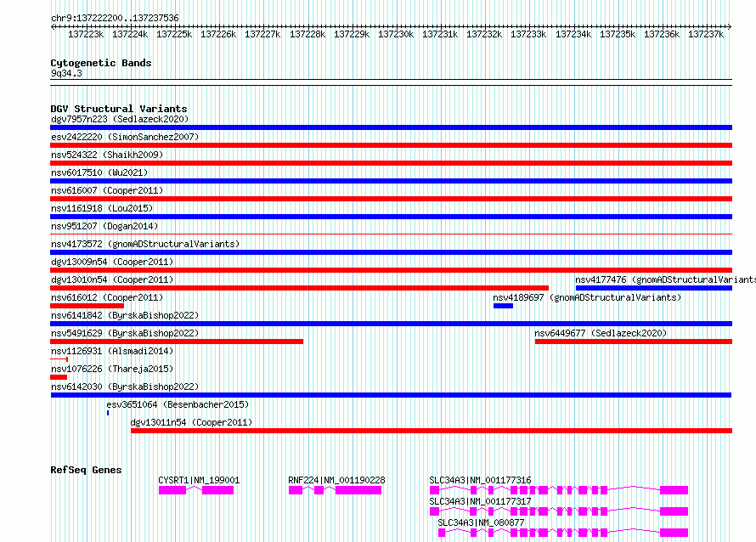This screenshot has width=756, height=542.
Task: Click the first exon of CYSRT1 gene
Action: point(172,490)
